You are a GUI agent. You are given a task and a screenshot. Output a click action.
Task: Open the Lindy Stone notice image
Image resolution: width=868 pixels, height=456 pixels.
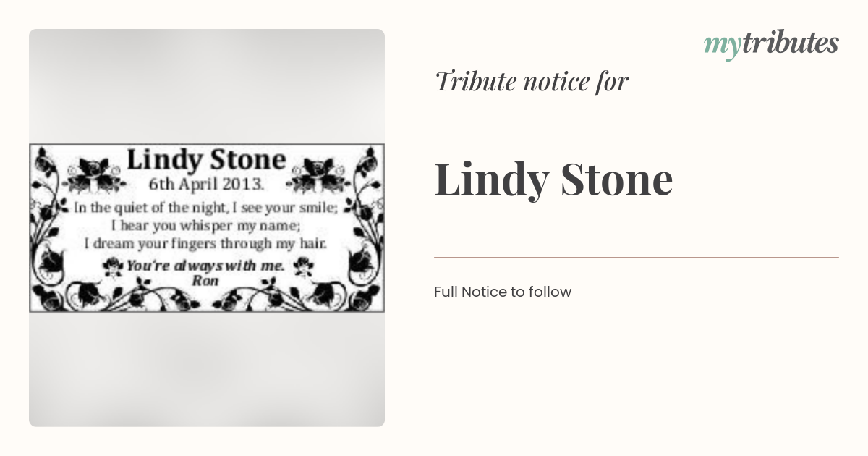coord(207,228)
